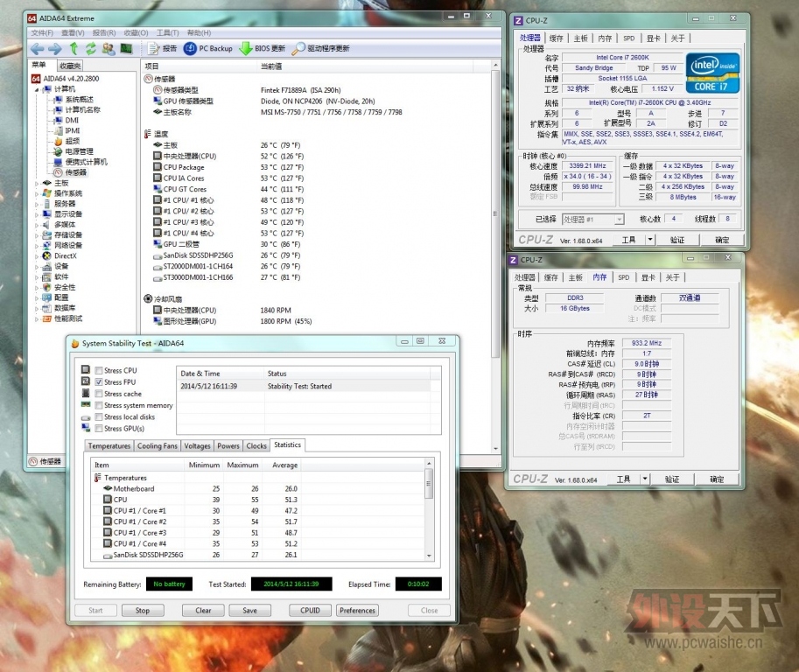799x672 pixels.
Task: Click the Preferences button
Action: 357,611
